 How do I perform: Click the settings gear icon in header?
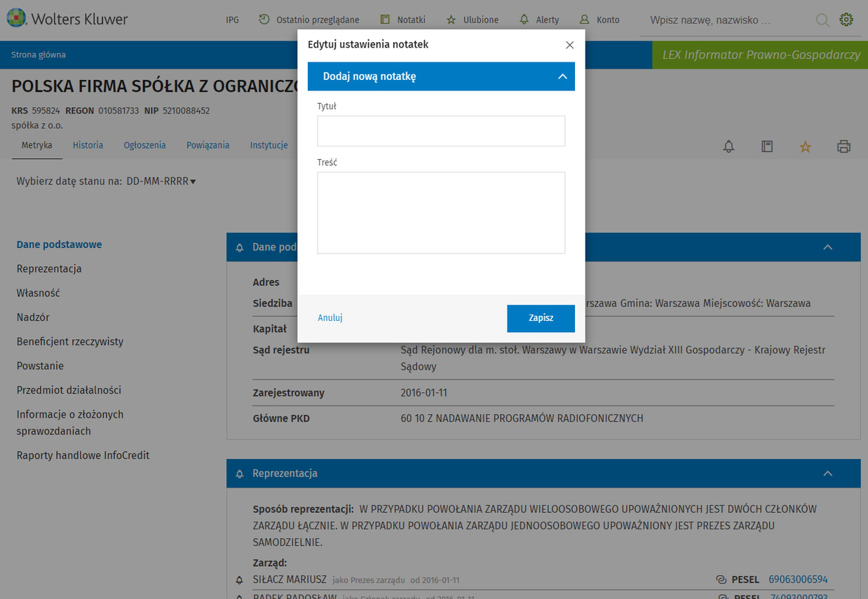click(x=846, y=20)
